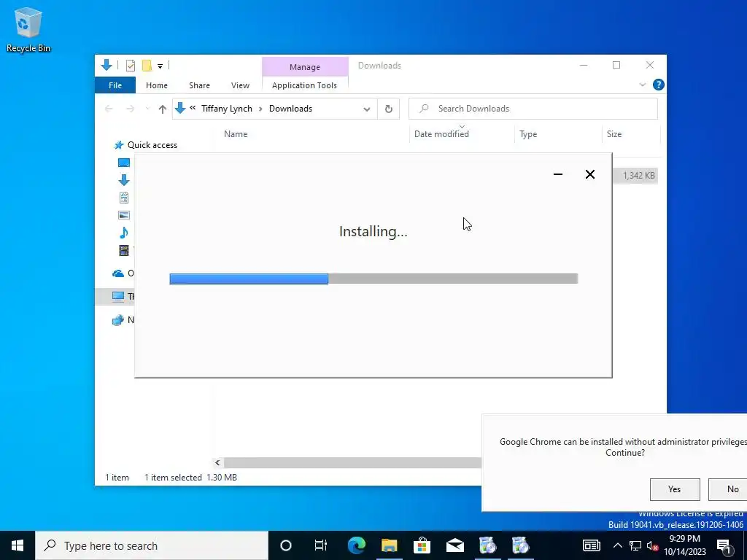Open the Action Center notifications icon
The width and height of the screenshot is (747, 560).
point(724,545)
